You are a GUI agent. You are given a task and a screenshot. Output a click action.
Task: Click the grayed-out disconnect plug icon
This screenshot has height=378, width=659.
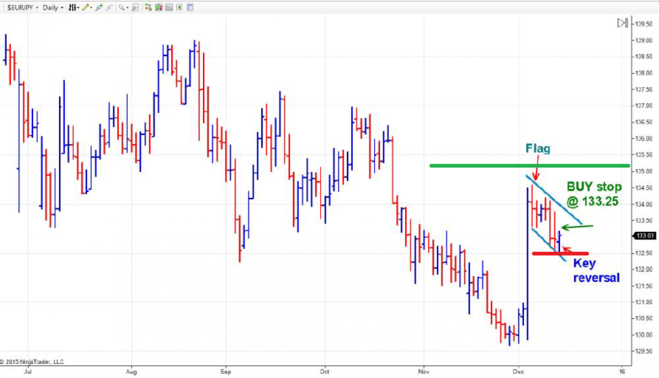point(109,8)
